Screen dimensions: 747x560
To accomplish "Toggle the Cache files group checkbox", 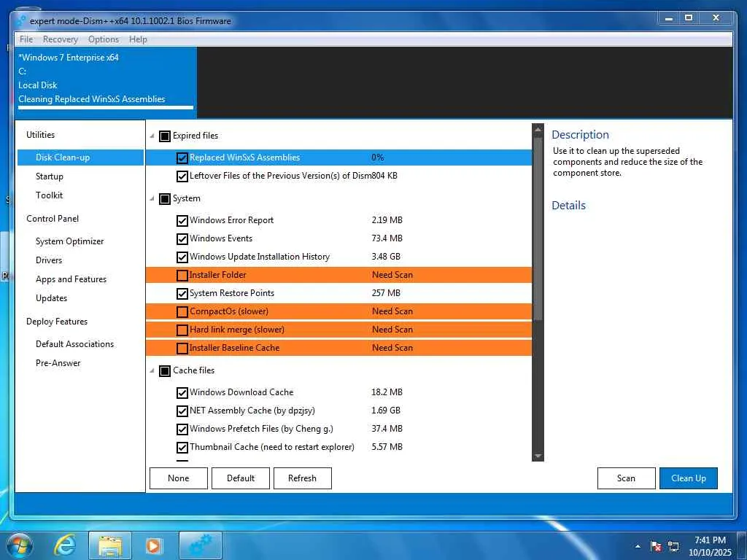I will tap(164, 371).
